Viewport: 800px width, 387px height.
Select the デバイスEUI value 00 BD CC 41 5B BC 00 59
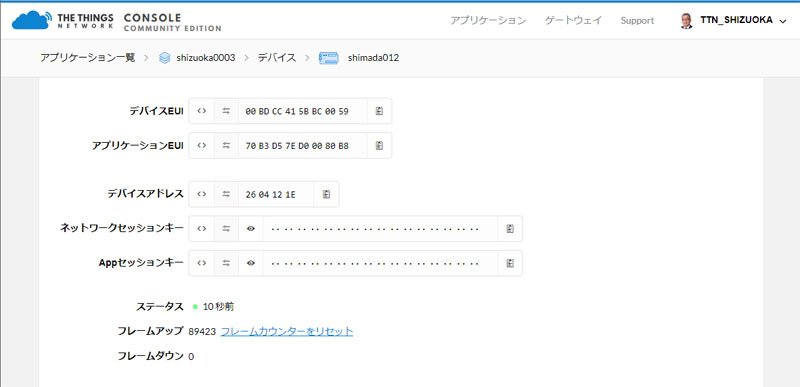(x=297, y=111)
